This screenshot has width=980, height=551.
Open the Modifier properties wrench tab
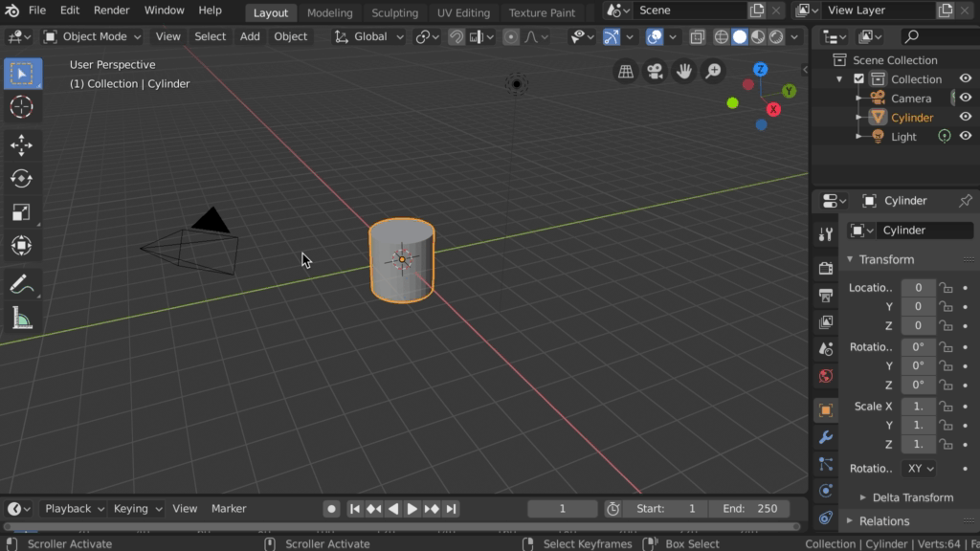coord(825,437)
